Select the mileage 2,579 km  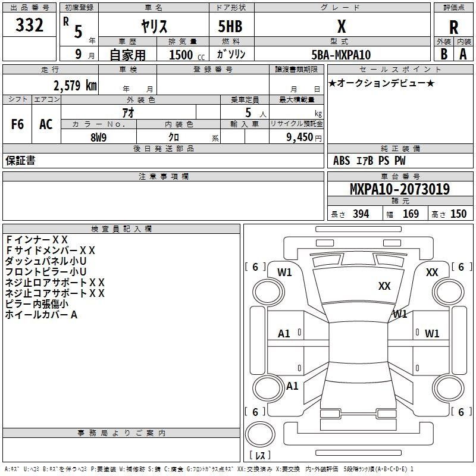pos(76,86)
